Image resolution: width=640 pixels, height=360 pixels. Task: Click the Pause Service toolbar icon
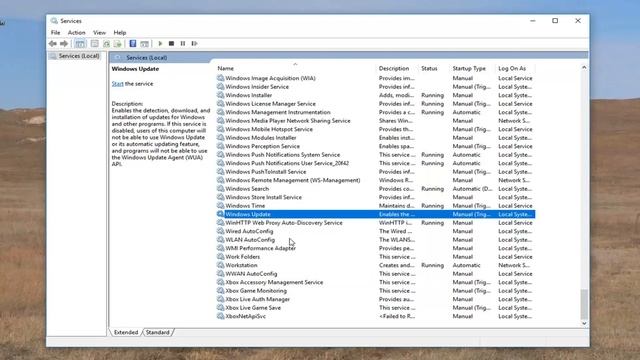coord(183,44)
